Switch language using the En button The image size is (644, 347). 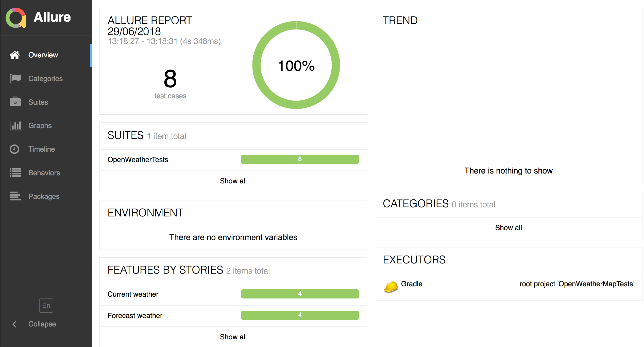(x=46, y=305)
